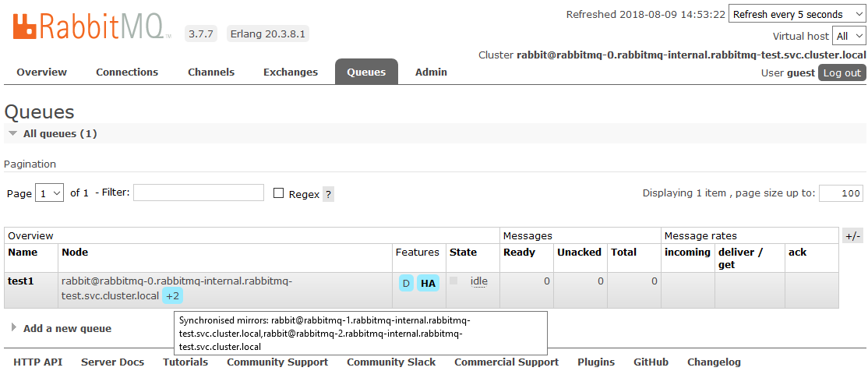This screenshot has width=868, height=371.
Task: Open the Community Slack link
Action: pyautogui.click(x=391, y=362)
